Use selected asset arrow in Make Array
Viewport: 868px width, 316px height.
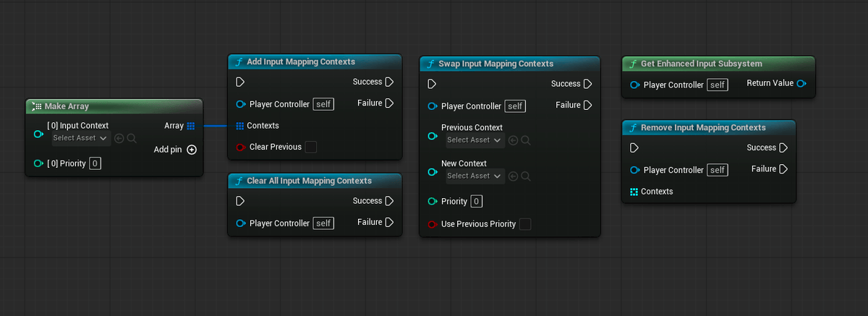click(119, 137)
